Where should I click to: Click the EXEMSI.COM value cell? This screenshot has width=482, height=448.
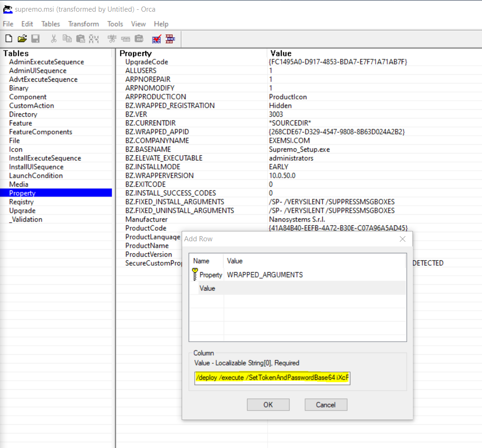[x=289, y=140]
